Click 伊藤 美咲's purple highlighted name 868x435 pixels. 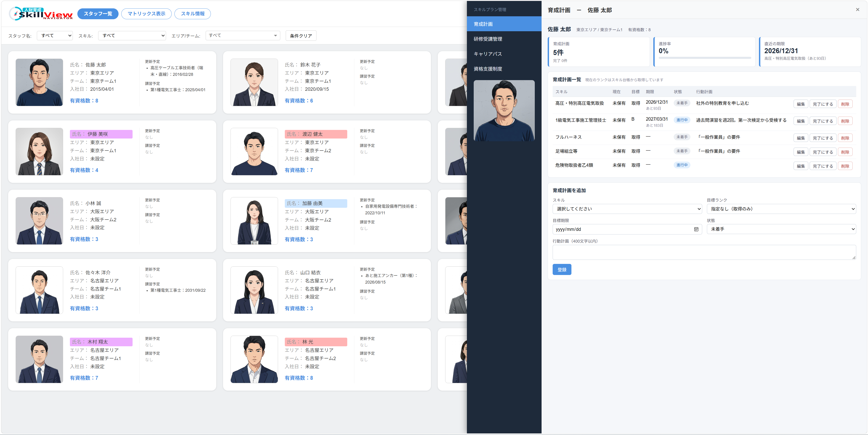(101, 134)
